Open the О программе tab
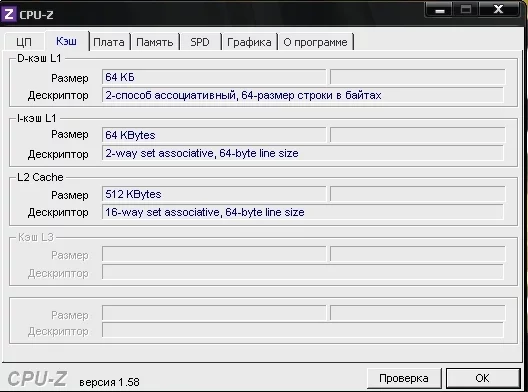 [315, 42]
